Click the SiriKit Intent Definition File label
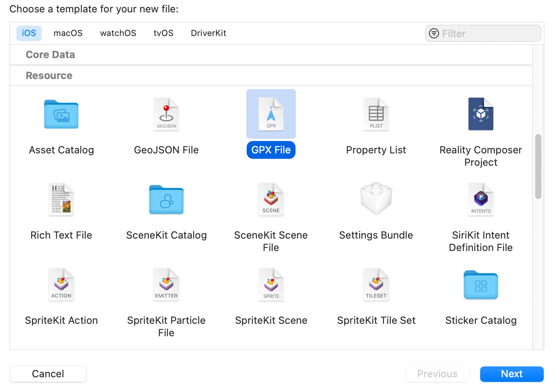Image resolution: width=555 pixels, height=392 pixels. pyautogui.click(x=481, y=241)
